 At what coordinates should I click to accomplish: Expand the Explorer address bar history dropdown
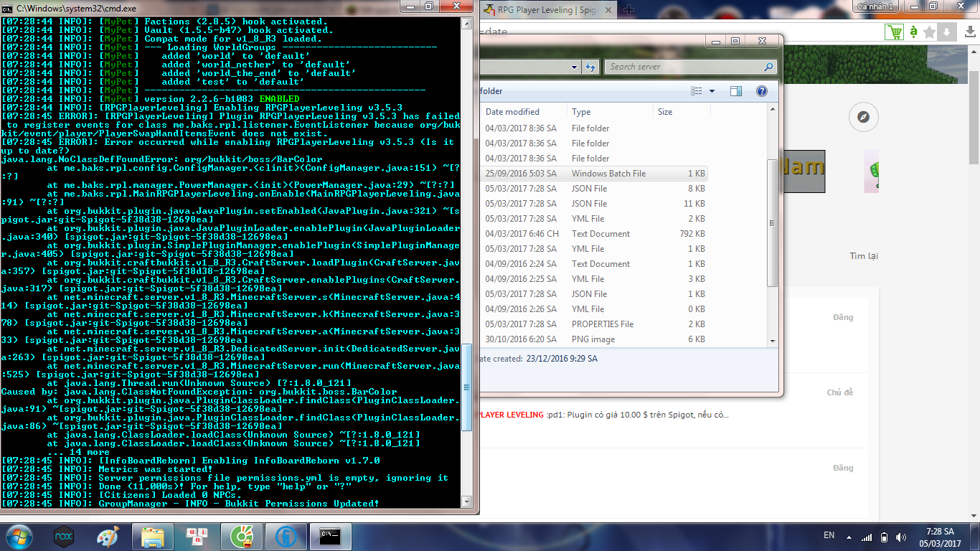574,67
